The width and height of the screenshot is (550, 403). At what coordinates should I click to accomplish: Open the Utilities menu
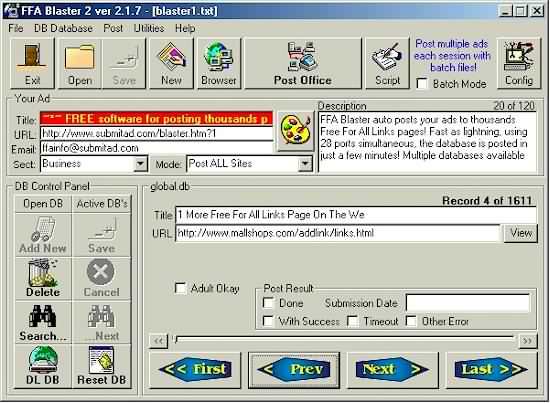149,28
